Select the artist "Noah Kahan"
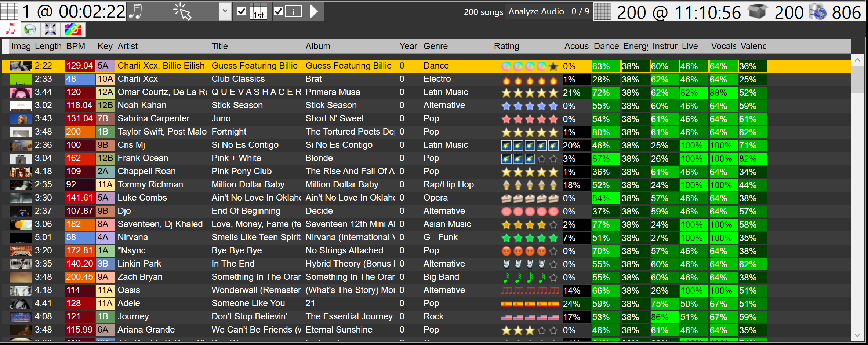The height and width of the screenshot is (345, 868). tap(142, 105)
